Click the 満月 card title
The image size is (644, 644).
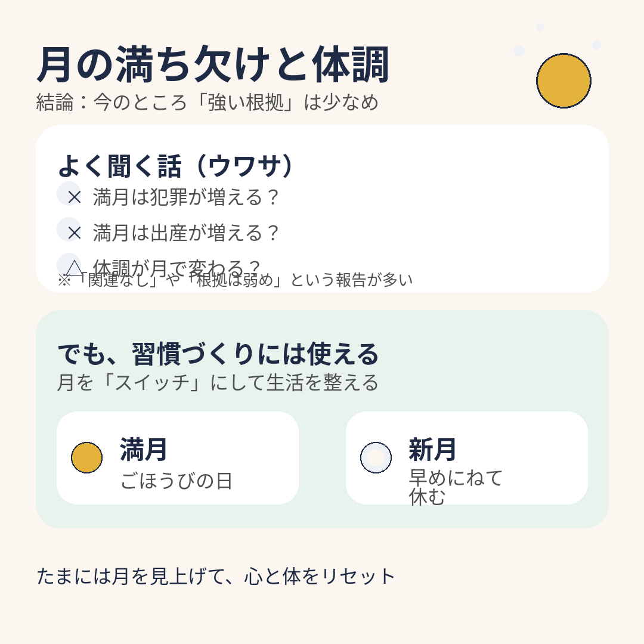pos(144,449)
